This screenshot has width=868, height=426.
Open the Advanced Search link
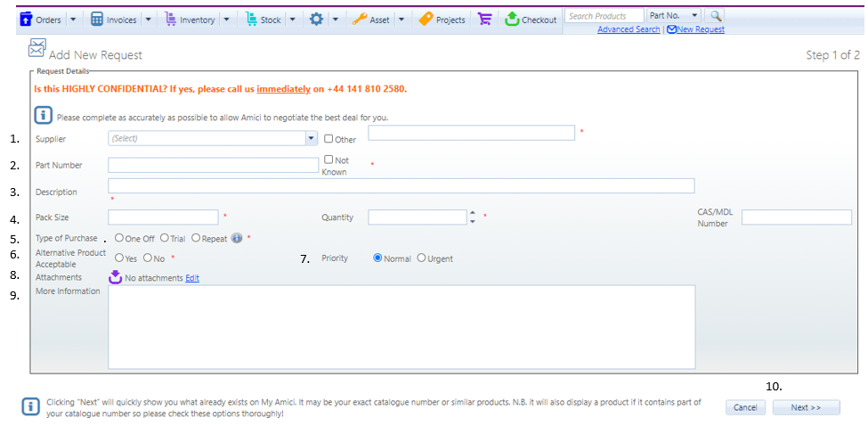pyautogui.click(x=629, y=29)
